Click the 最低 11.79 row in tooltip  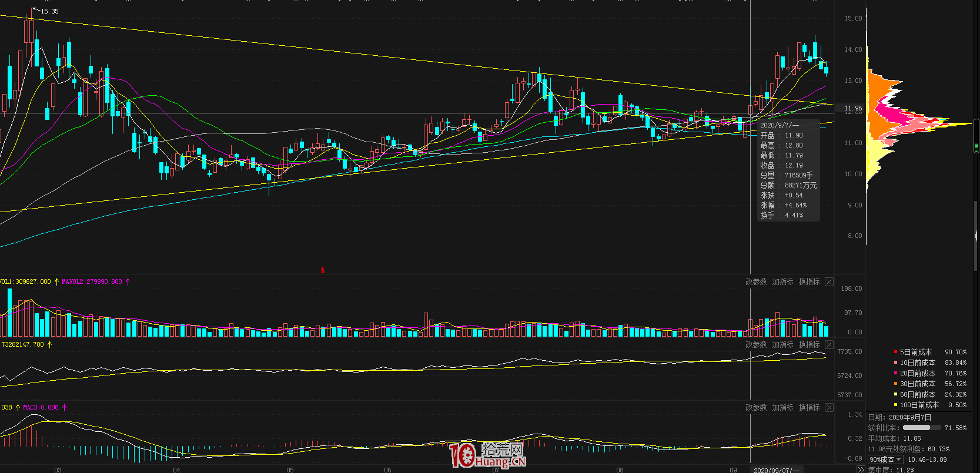click(781, 155)
